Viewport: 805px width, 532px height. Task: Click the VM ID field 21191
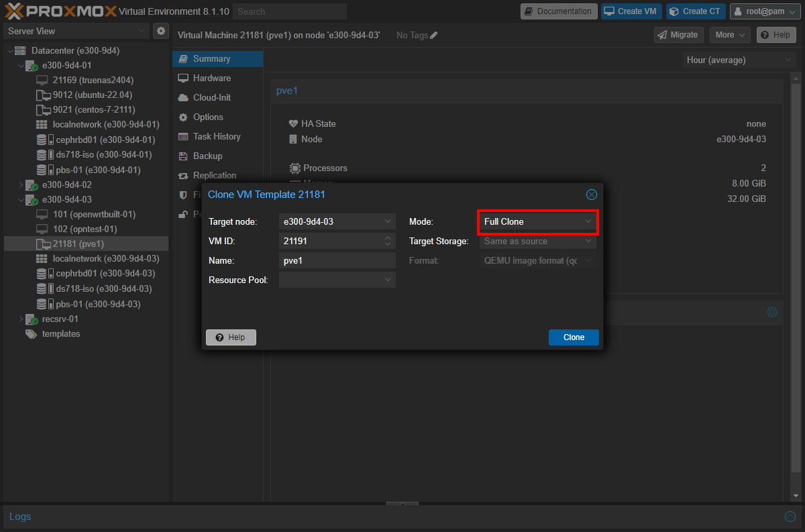coord(330,241)
